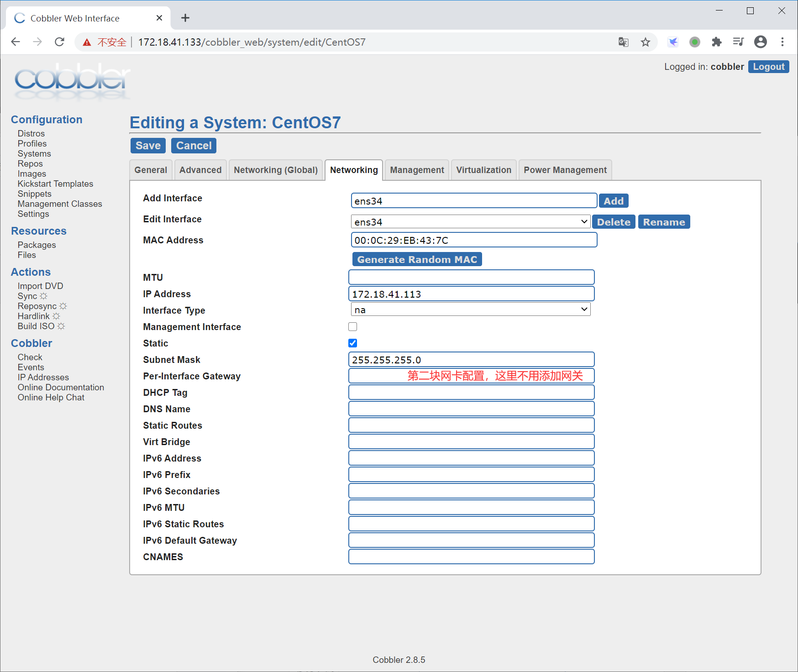Open the Networking (Global) tab
This screenshot has height=672, width=798.
[x=276, y=170]
